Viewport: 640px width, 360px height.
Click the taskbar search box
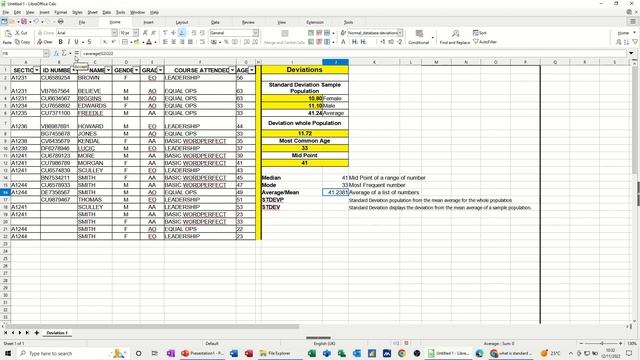(73, 353)
